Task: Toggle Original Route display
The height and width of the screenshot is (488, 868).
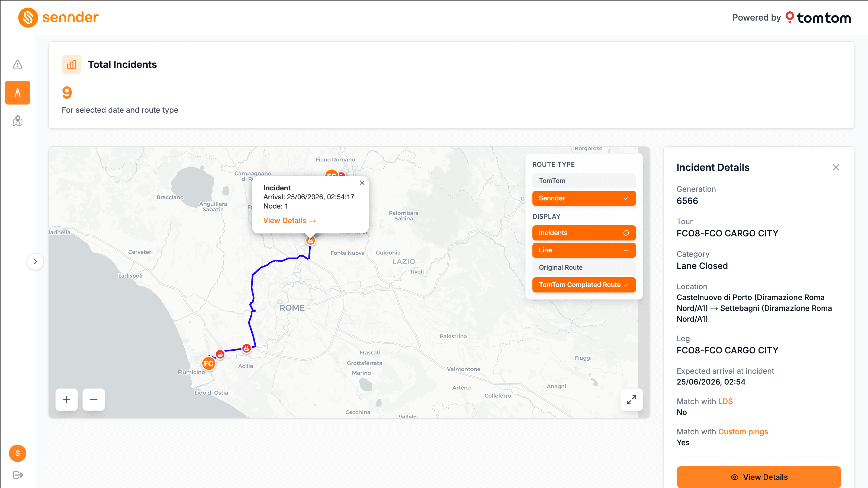Action: coord(584,268)
